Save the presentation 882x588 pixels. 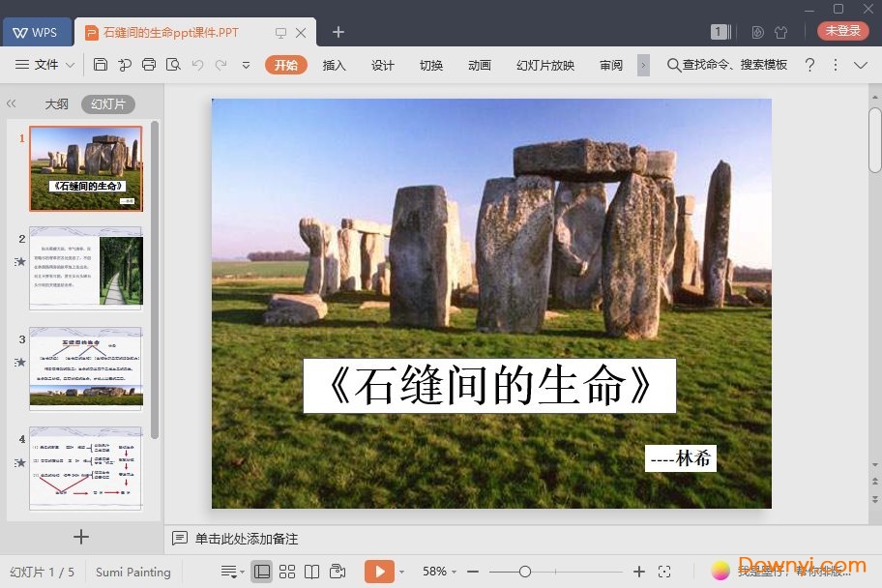point(102,65)
